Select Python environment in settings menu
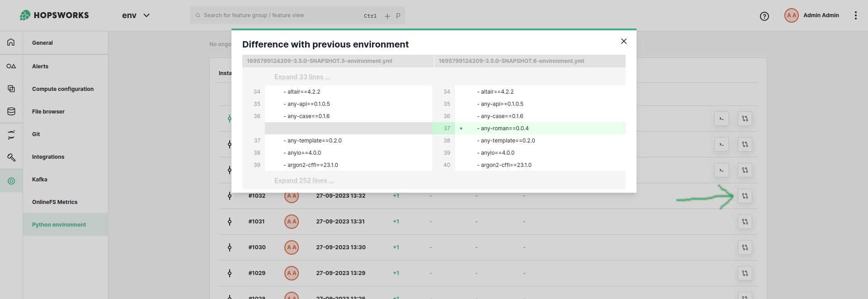This screenshot has height=299, width=868. click(59, 225)
